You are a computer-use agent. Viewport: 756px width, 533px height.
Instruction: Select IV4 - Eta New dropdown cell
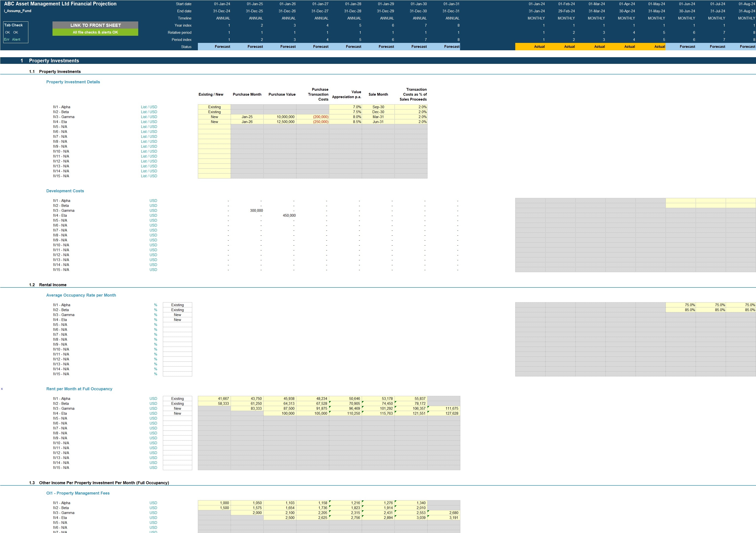(214, 122)
